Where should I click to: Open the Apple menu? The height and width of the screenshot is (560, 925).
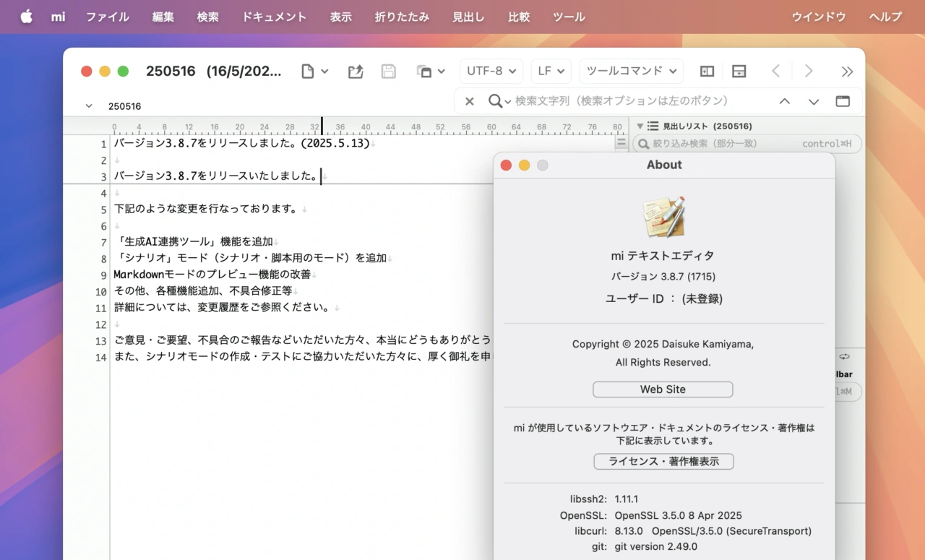click(x=26, y=17)
